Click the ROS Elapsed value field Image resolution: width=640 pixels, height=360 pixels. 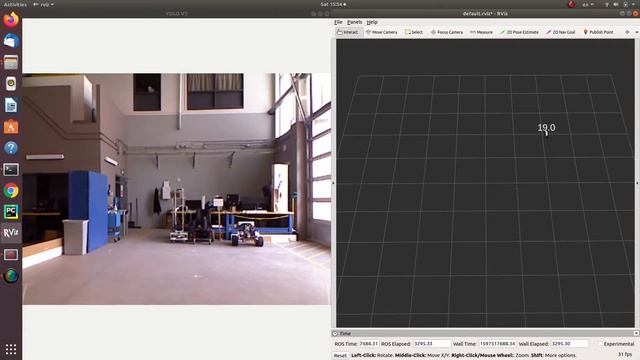pos(432,344)
